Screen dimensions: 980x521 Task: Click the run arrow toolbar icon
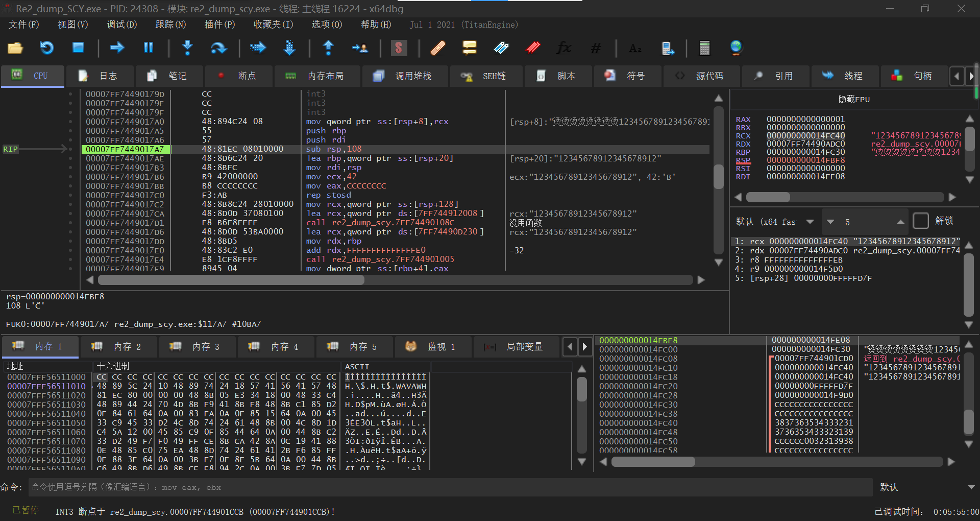click(x=117, y=48)
